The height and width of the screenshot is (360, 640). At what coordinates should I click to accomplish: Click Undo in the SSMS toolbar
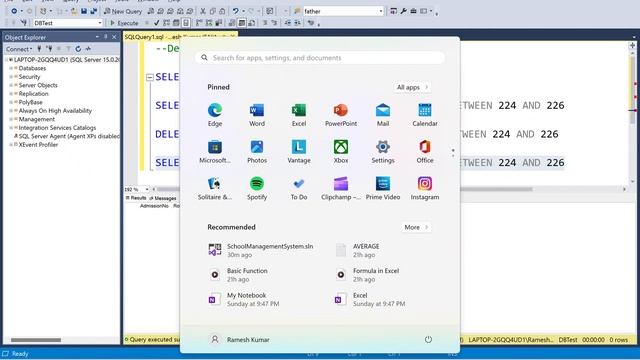(x=235, y=11)
